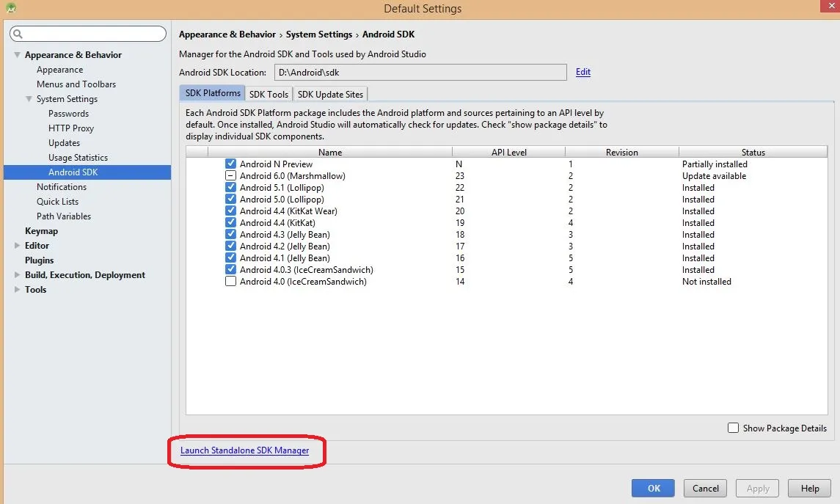The height and width of the screenshot is (504, 840).
Task: Uncheck Android 4.4 (KitKat) API 19 checkbox
Action: click(x=231, y=223)
